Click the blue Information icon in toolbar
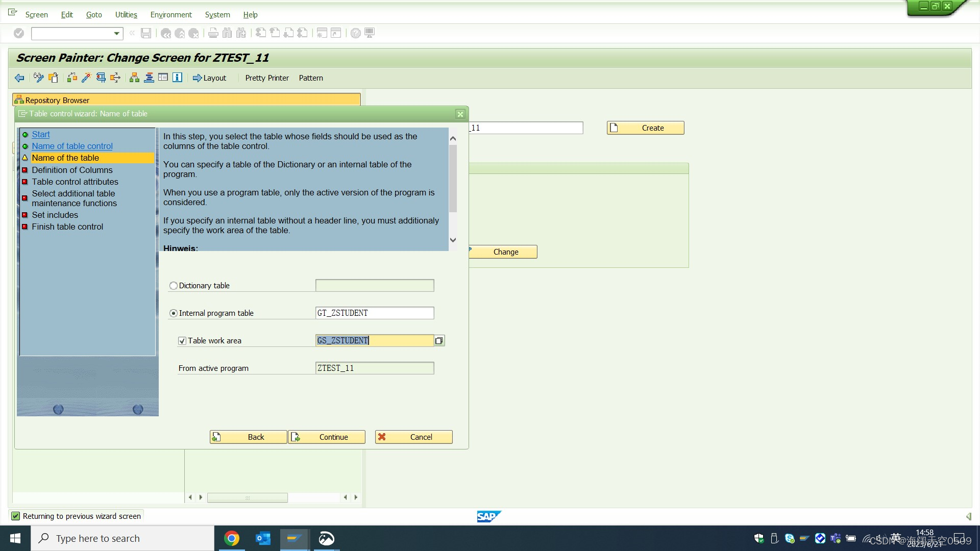 (177, 78)
